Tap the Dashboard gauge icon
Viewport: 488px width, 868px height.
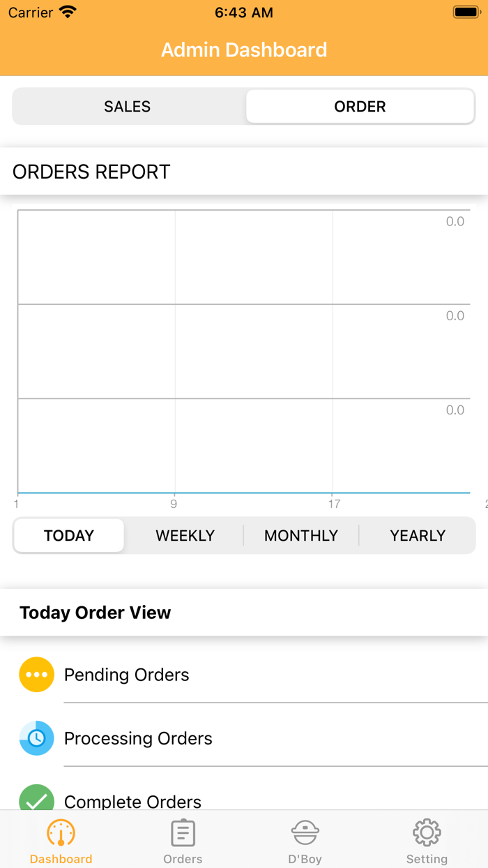pos(61,833)
